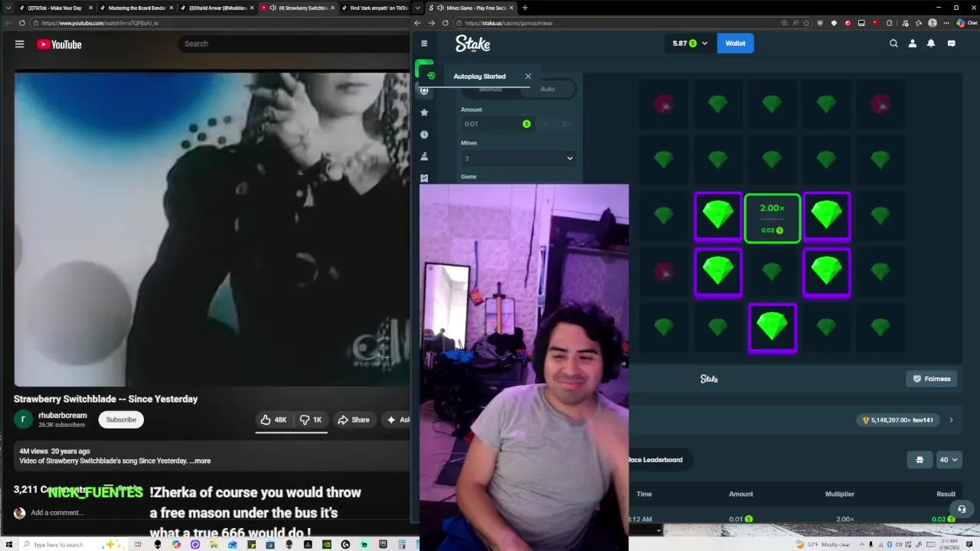980x551 pixels.
Task: Click the YouTube address bar URL
Action: (x=100, y=23)
